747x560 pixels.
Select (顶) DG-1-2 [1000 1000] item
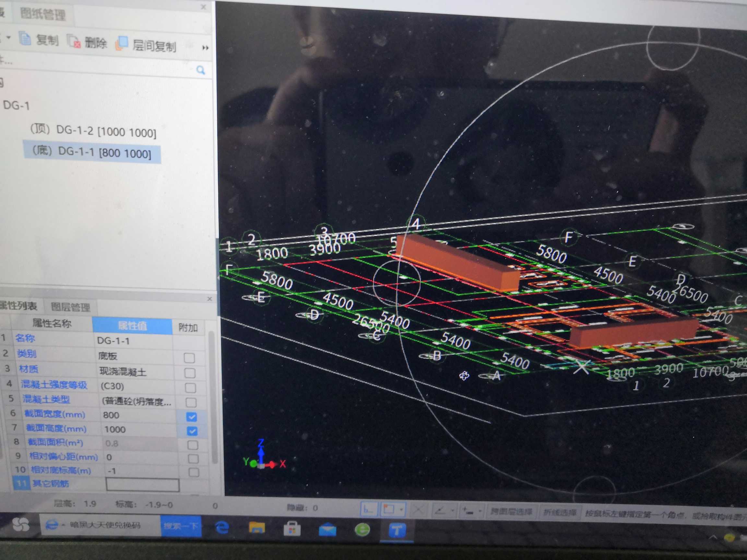pyautogui.click(x=93, y=131)
